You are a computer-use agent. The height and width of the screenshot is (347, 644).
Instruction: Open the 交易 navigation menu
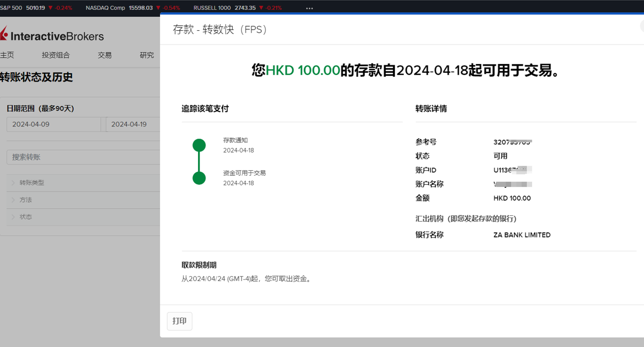104,55
